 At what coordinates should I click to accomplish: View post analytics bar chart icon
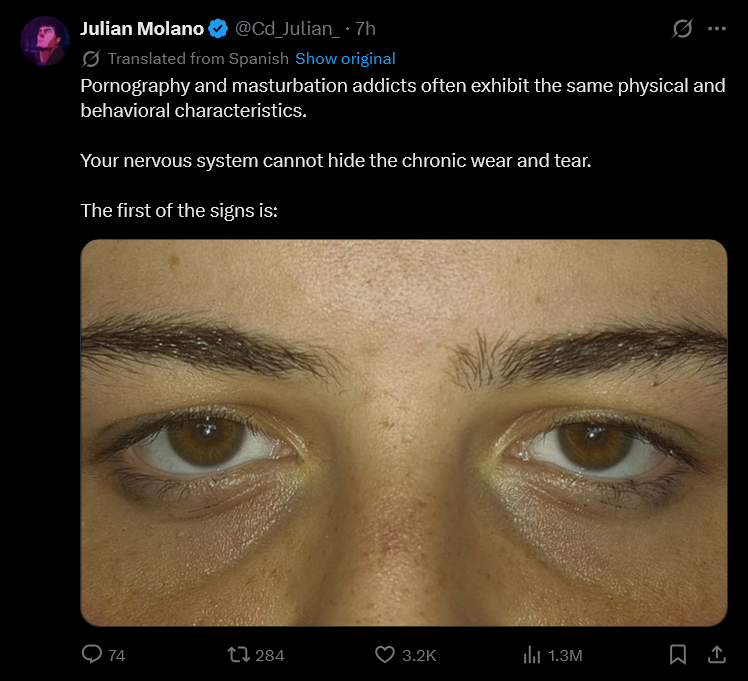click(531, 654)
